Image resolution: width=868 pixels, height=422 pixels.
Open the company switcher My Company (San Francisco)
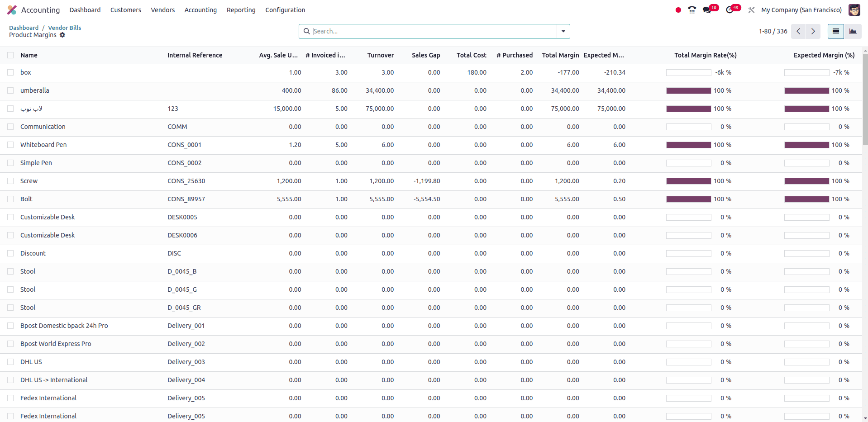[801, 10]
